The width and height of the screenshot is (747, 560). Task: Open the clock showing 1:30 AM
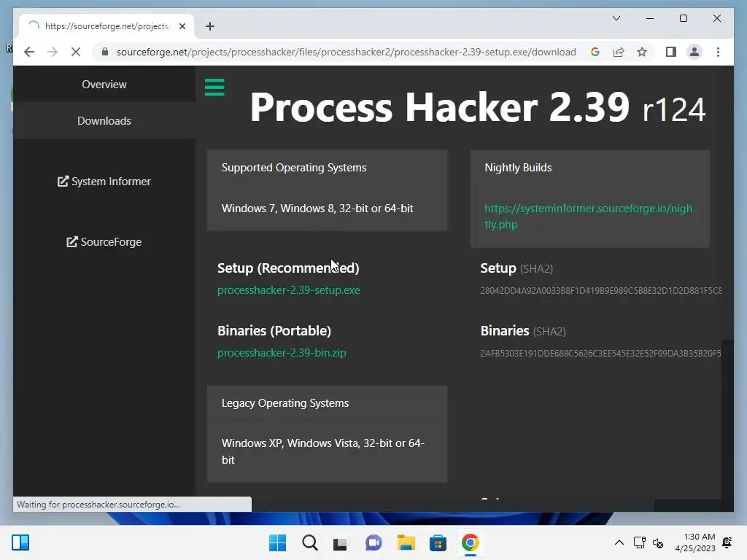[x=695, y=542]
